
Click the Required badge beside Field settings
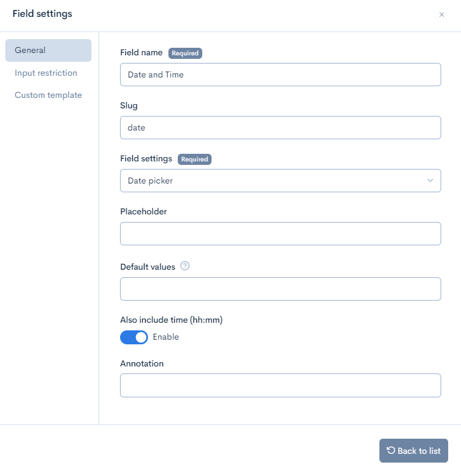point(195,159)
